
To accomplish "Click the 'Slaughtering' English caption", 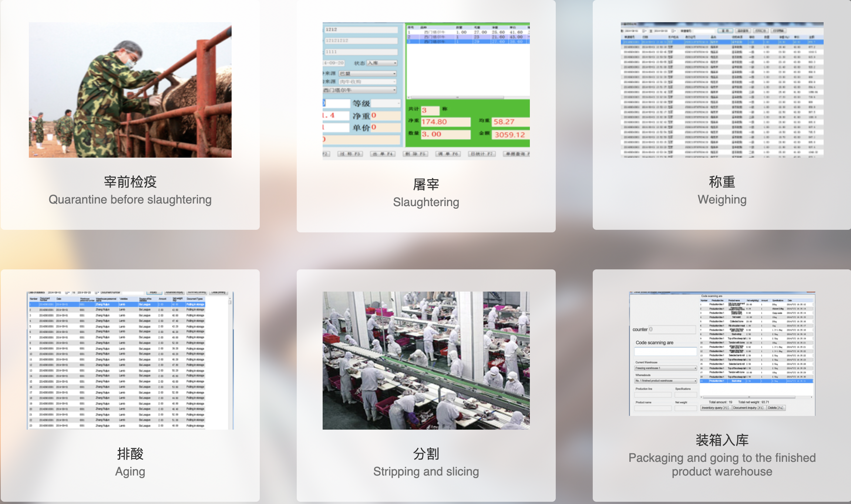I will tap(426, 202).
